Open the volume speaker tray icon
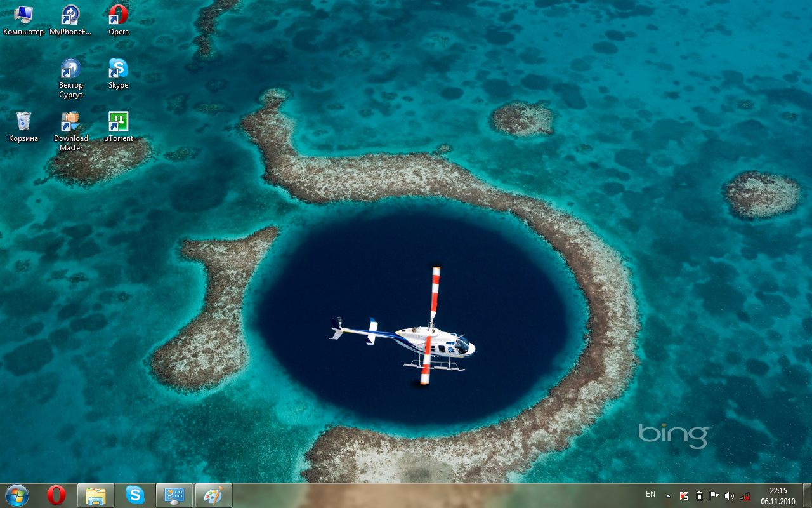Image resolution: width=812 pixels, height=508 pixels. coord(730,496)
